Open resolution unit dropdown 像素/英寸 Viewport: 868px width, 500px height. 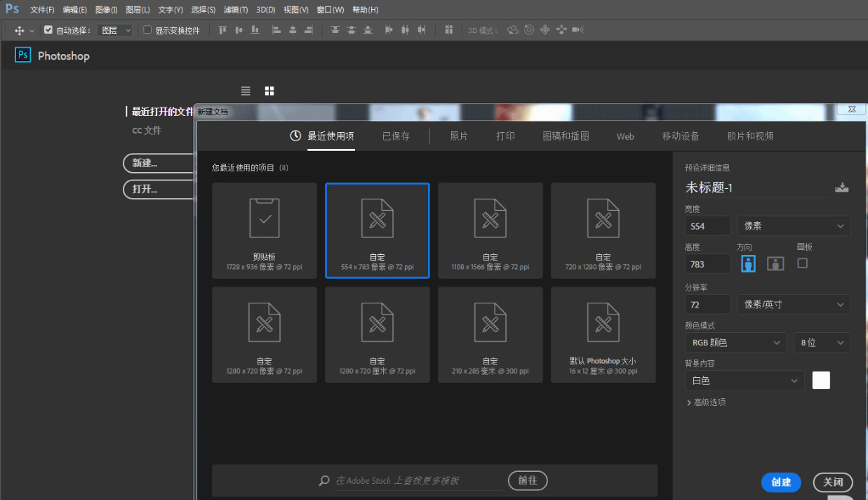click(794, 304)
